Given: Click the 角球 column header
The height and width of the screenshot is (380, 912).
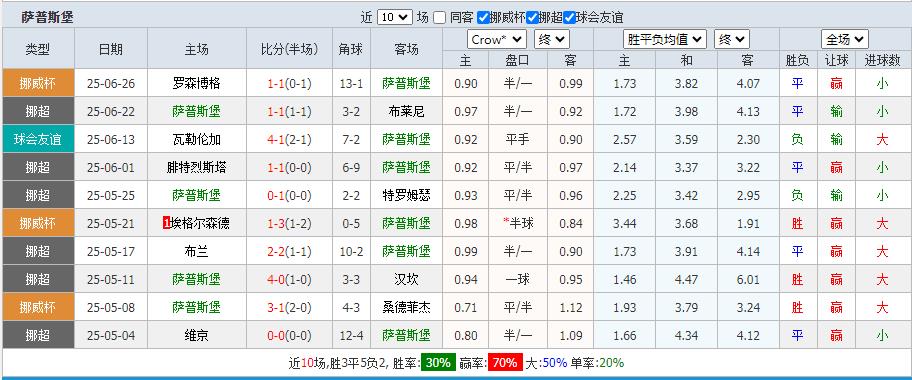Looking at the screenshot, I should pos(351,49).
